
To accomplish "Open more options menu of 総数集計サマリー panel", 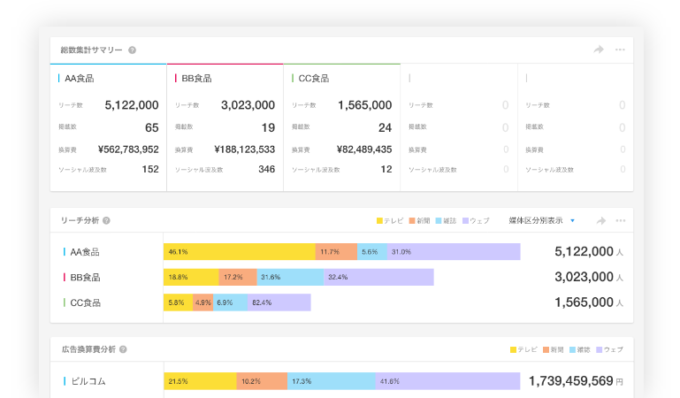I will [x=620, y=50].
